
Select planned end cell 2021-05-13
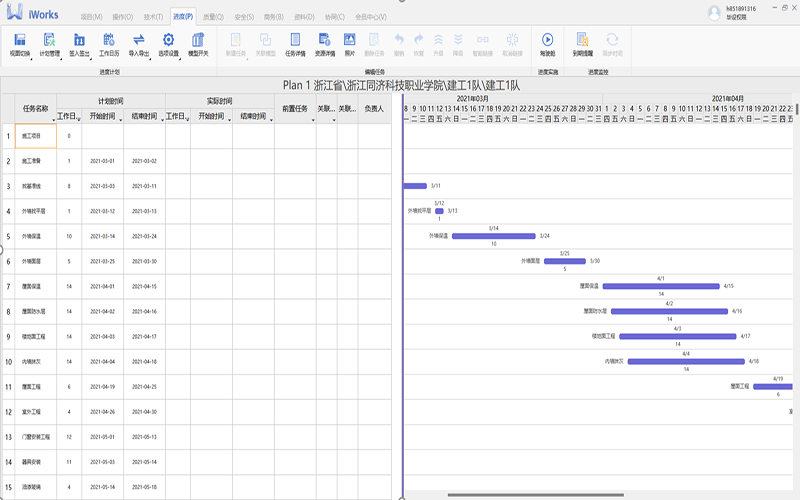144,437
